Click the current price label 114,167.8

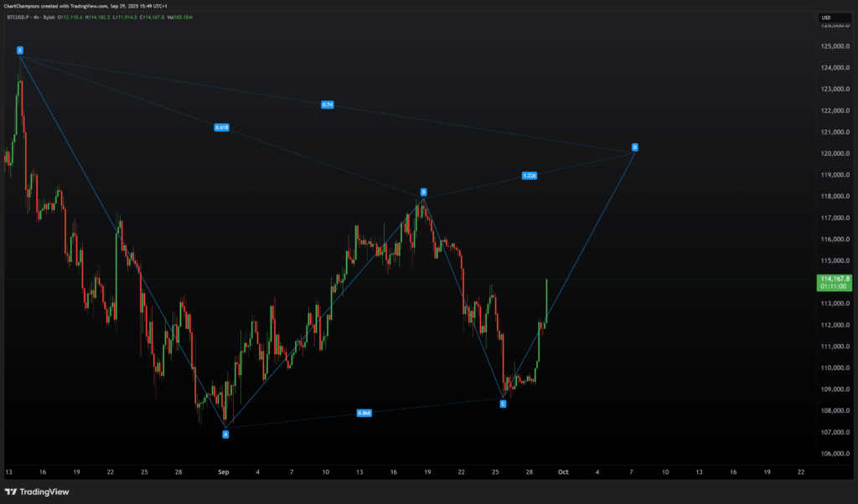coord(836,279)
